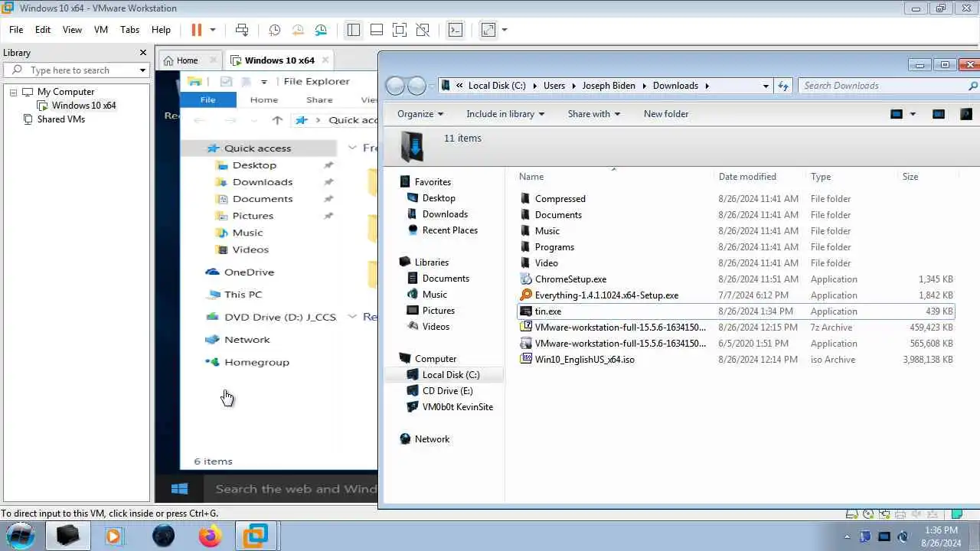
Task: Take a VM snapshot using the clock-plus icon
Action: point(274,30)
